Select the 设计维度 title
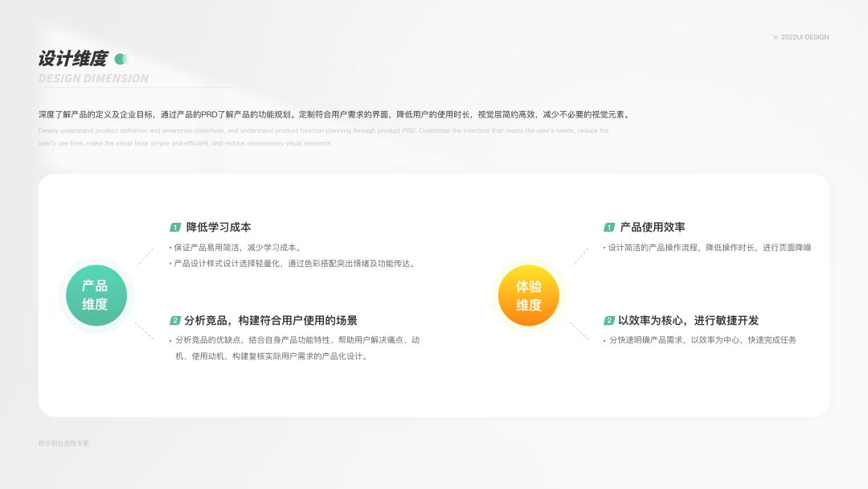This screenshot has width=868, height=489. pyautogui.click(x=72, y=58)
